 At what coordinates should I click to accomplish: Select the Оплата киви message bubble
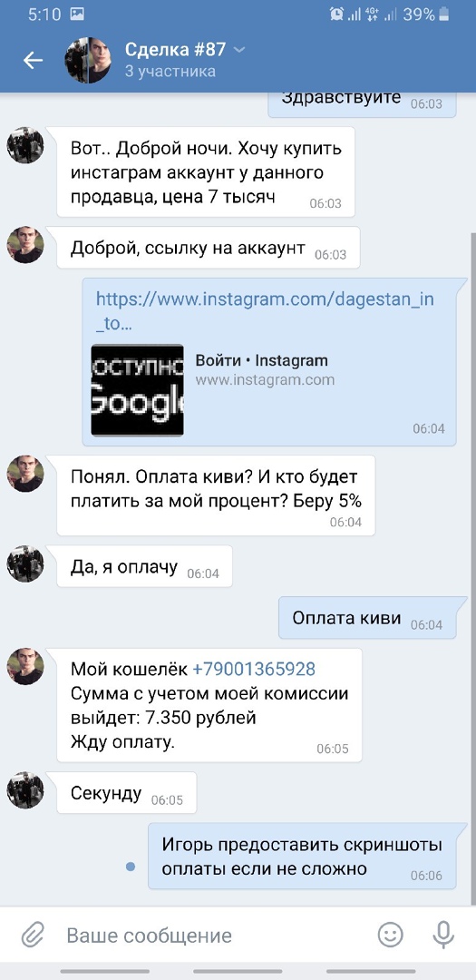coord(367,618)
